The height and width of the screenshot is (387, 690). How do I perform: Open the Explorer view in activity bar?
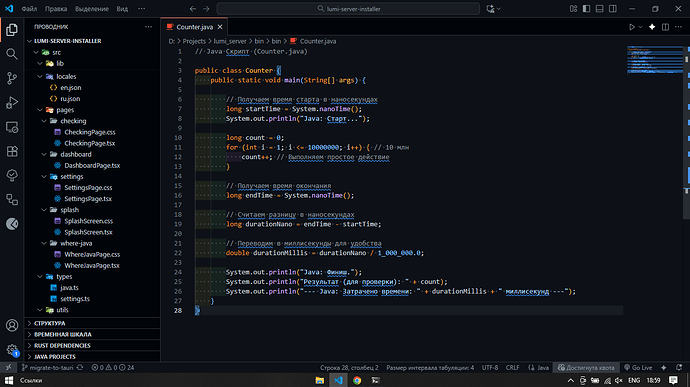12,29
